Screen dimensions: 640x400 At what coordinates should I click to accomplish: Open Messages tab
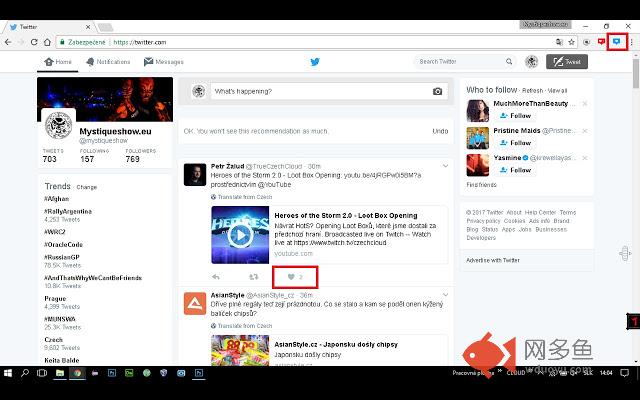point(164,62)
